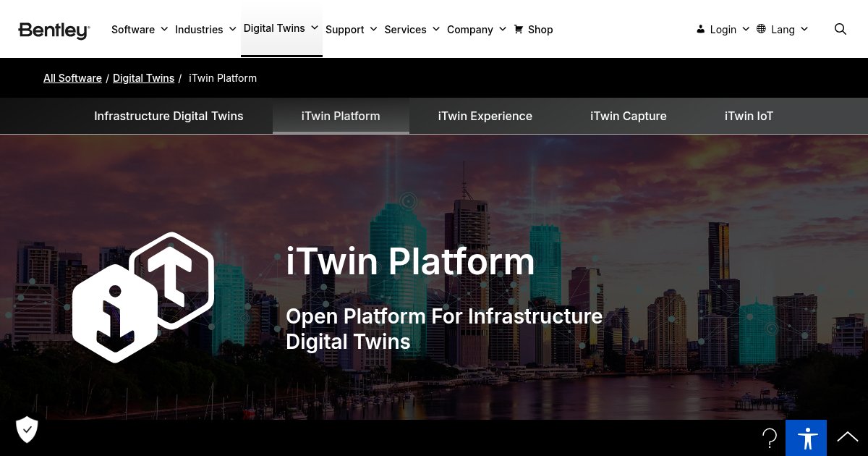The width and height of the screenshot is (868, 456).
Task: Expand the Industries menu chevron
Action: 232,29
